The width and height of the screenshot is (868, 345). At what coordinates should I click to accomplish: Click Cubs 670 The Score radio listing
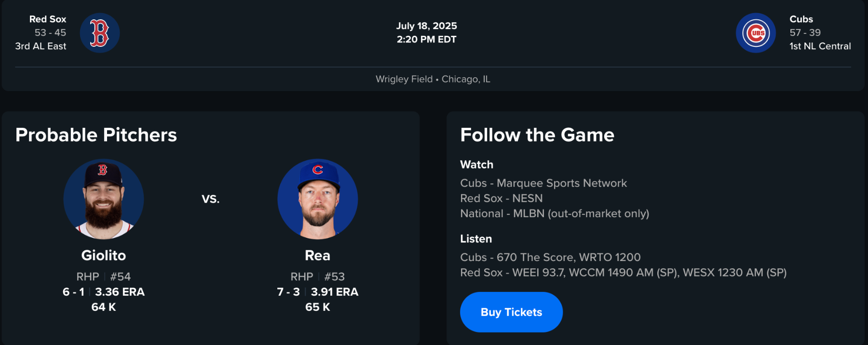(x=550, y=257)
